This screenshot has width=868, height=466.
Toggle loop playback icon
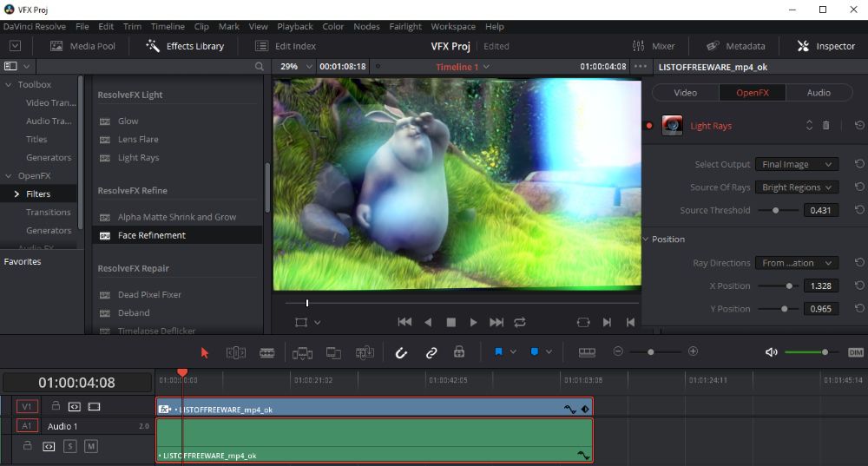click(519, 322)
